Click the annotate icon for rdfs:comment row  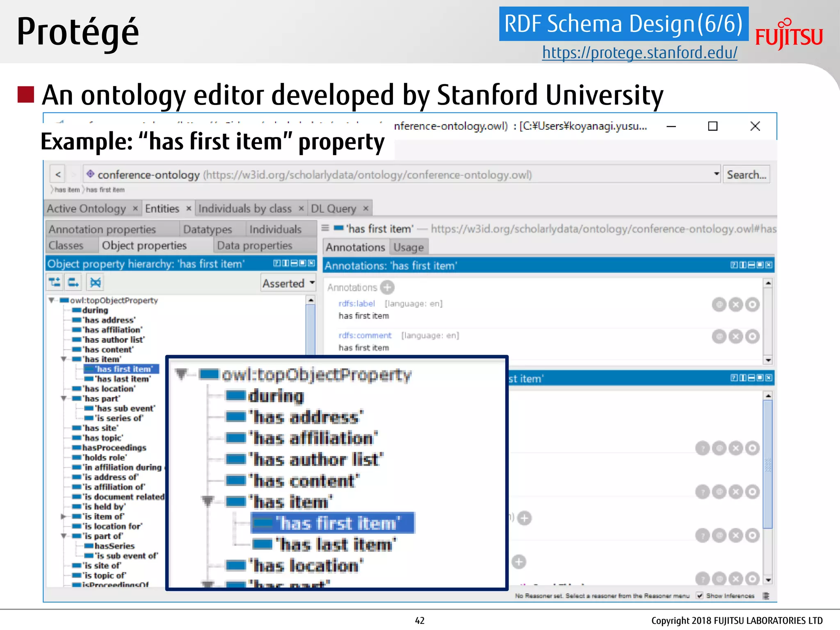point(719,337)
